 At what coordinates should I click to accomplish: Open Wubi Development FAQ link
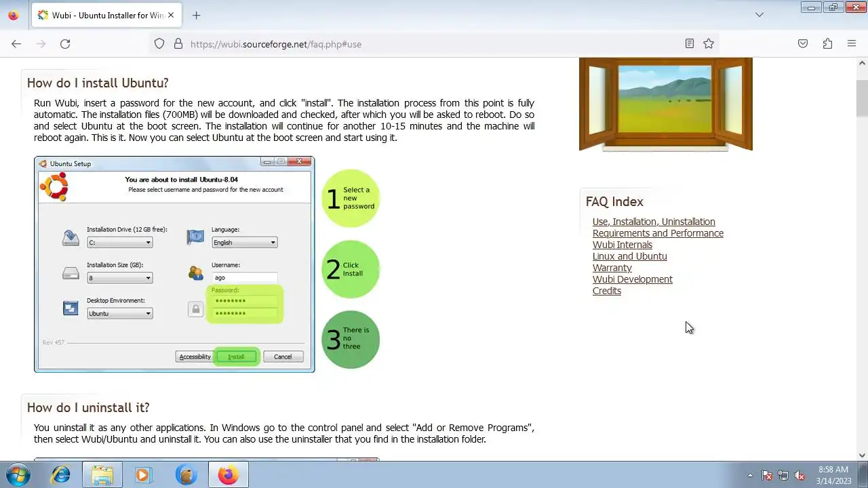633,279
